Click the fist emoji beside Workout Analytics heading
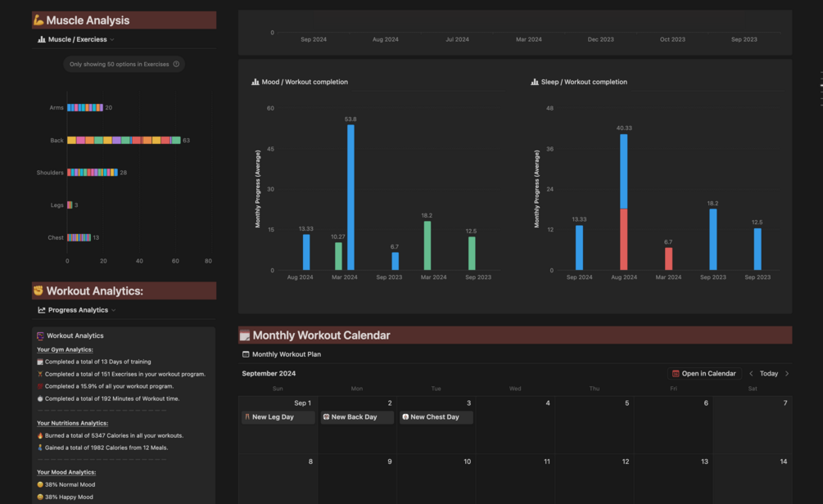Screen dimensions: 823x504 38,290
